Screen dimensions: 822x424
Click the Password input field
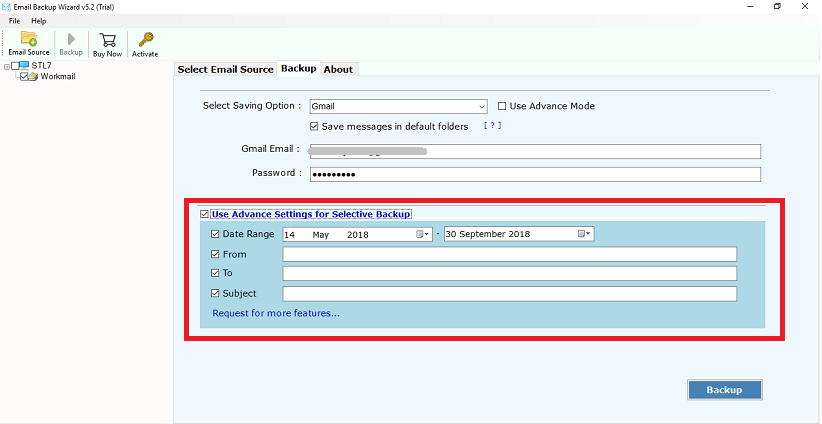coord(535,175)
